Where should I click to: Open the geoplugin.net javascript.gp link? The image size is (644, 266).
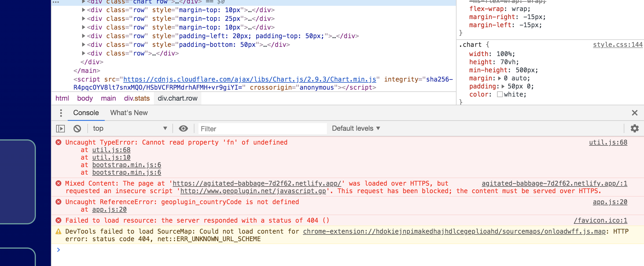(x=253, y=191)
